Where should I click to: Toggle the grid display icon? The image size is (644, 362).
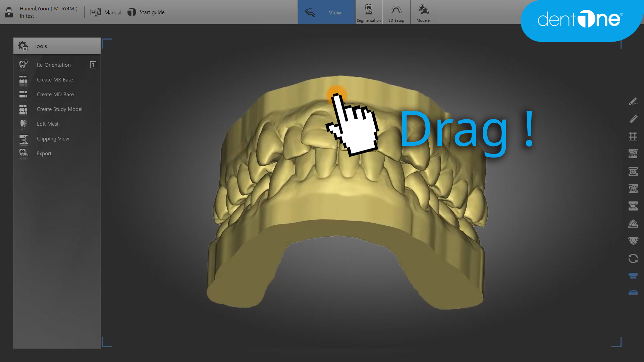[x=633, y=136]
